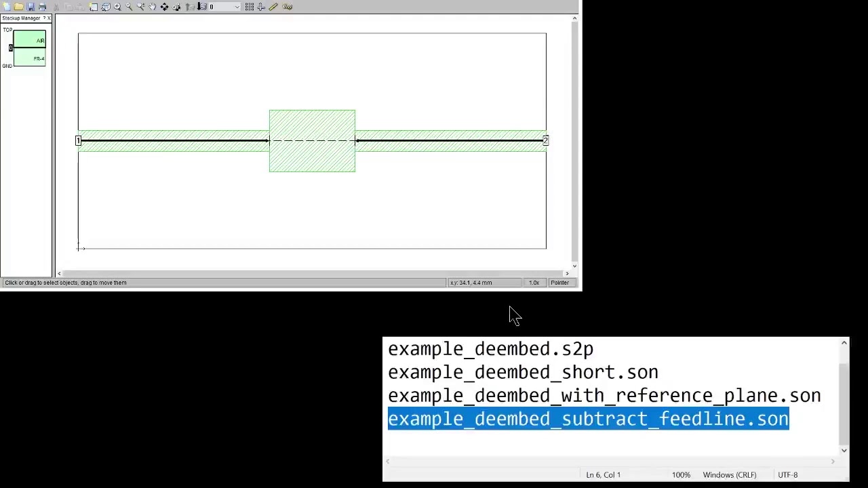Select example_deembed_with_reference_plane.son line
868x488 pixels.
click(x=604, y=395)
